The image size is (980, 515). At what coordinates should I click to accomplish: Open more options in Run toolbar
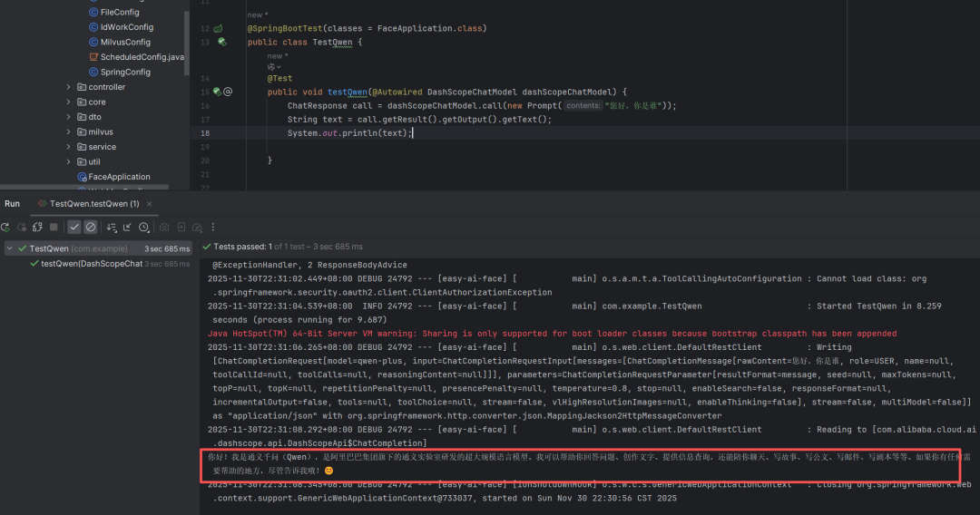coord(213,227)
